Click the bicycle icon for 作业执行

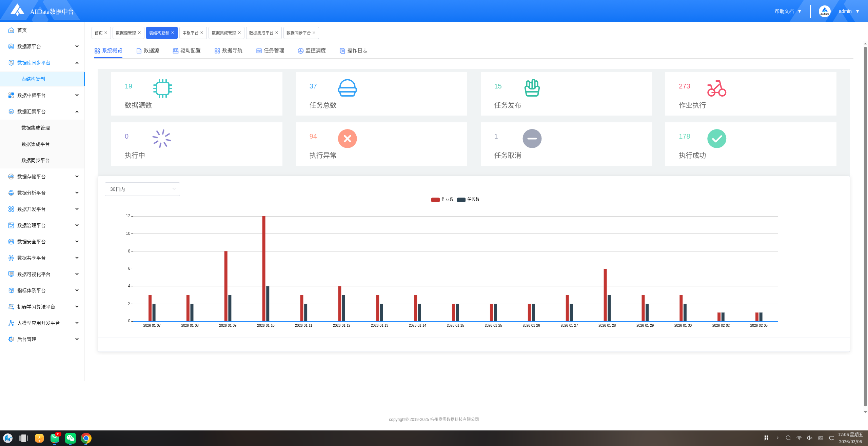pos(716,88)
